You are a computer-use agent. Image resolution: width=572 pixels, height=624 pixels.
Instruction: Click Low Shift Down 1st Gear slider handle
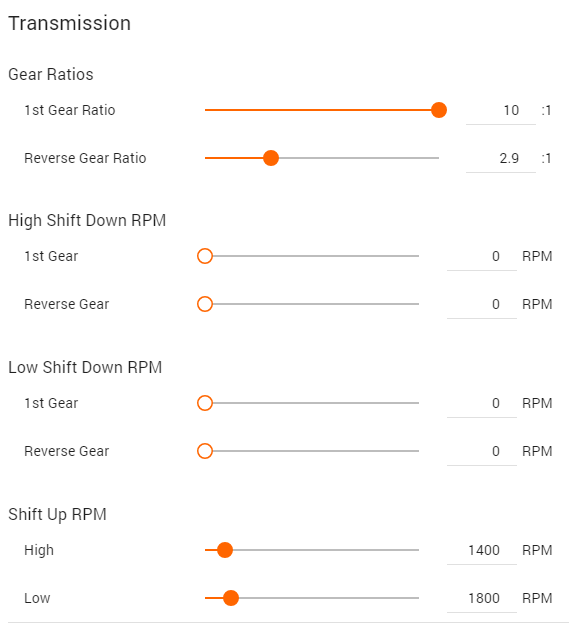(x=205, y=403)
